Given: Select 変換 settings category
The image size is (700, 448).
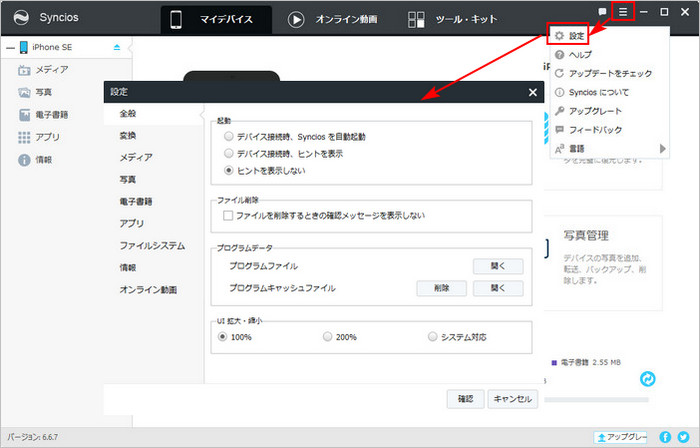Looking at the screenshot, I should pyautogui.click(x=128, y=136).
